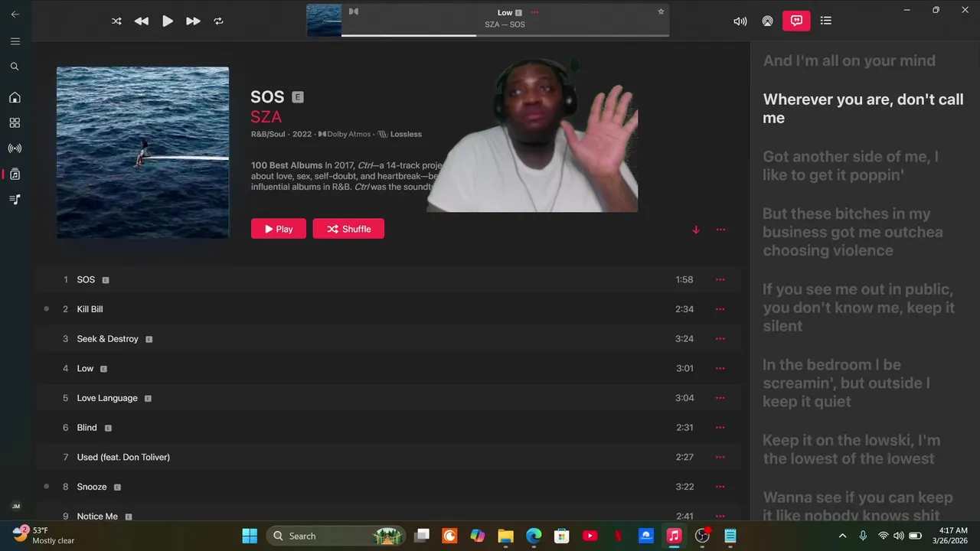Click the taskbar Search box

pyautogui.click(x=335, y=536)
